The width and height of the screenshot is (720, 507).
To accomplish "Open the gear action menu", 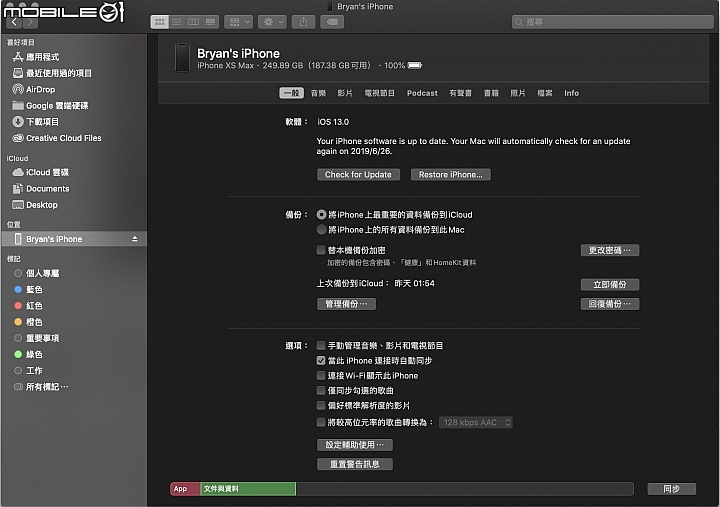I will pos(272,22).
